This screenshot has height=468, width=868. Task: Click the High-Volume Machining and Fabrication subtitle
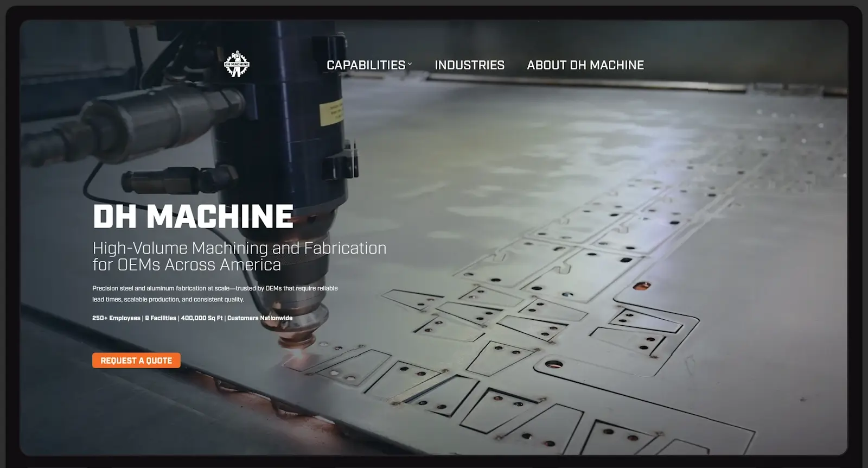239,256
